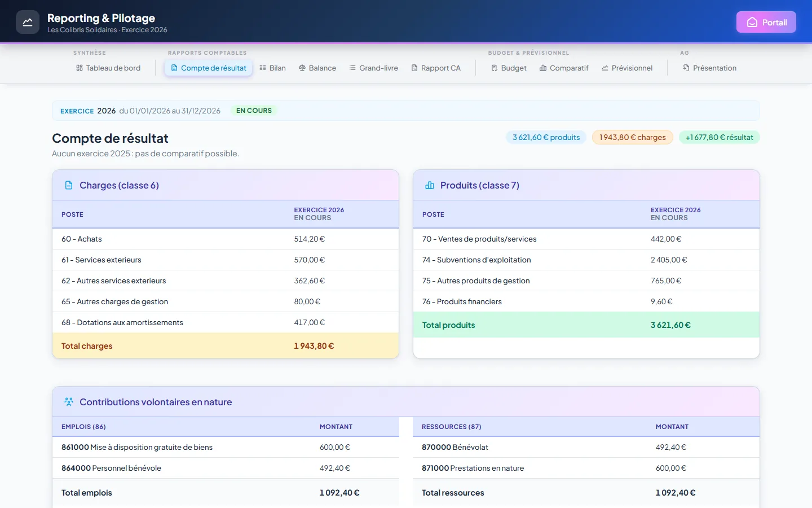Click the Total produits label
The height and width of the screenshot is (508, 812).
[449, 325]
